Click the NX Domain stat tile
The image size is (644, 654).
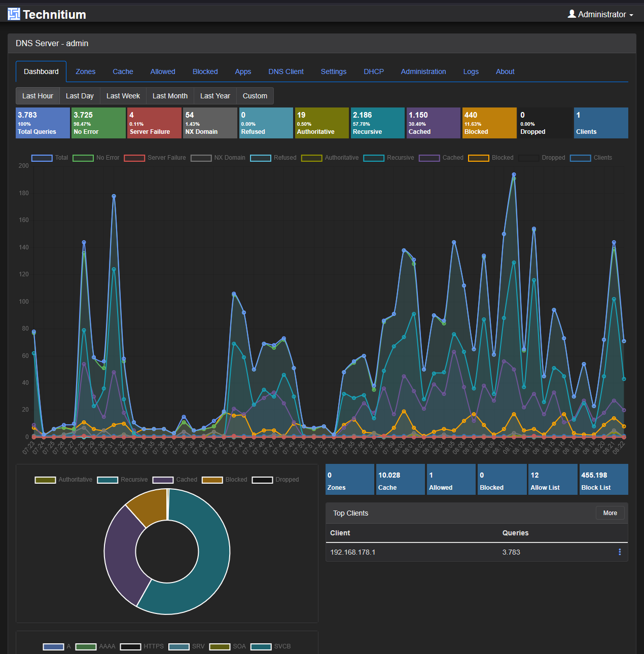pyautogui.click(x=210, y=123)
